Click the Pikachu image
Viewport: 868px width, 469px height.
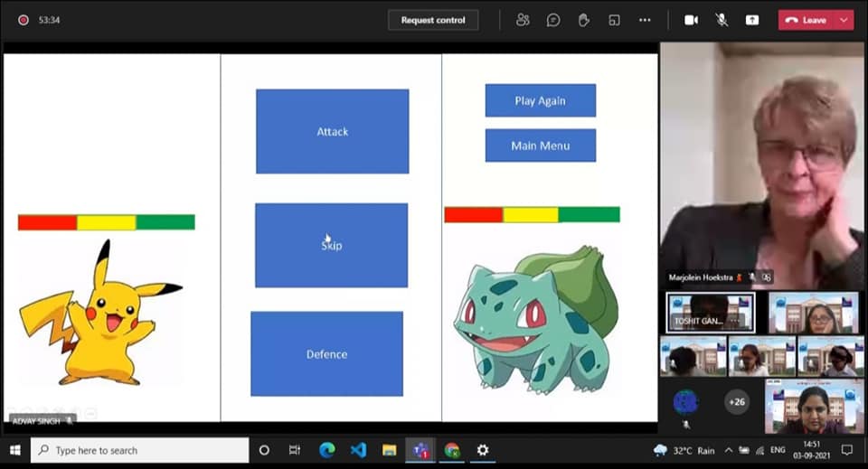(x=100, y=313)
